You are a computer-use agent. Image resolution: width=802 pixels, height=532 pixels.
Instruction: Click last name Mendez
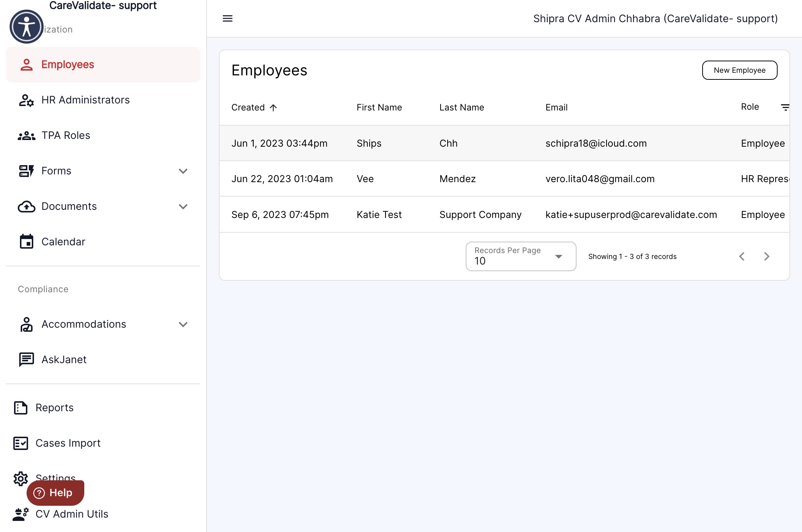(x=458, y=179)
